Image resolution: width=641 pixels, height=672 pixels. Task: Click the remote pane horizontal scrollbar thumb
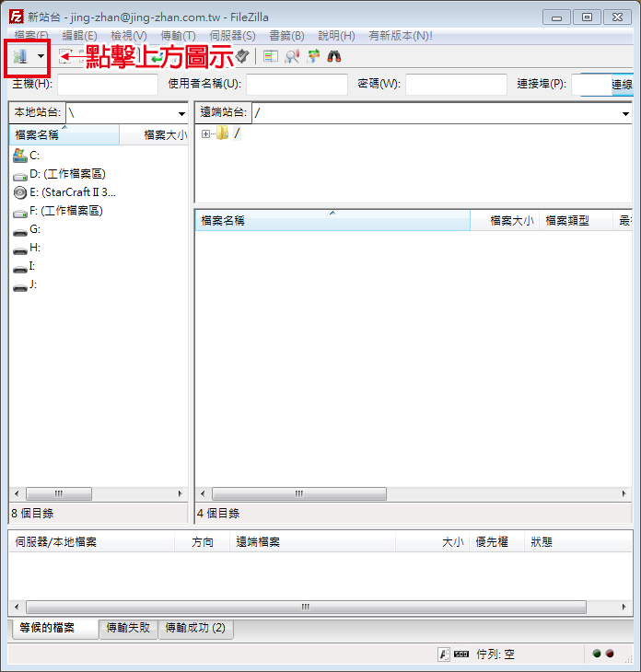(x=299, y=493)
